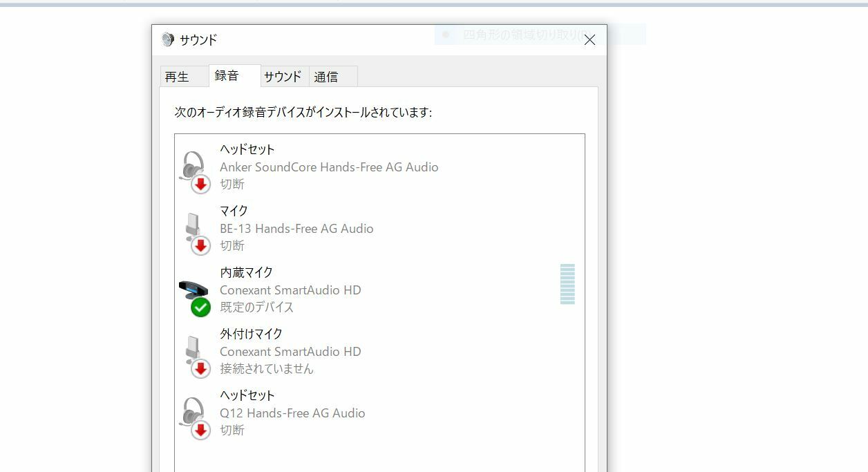Open the 通信 tab
This screenshot has width=868, height=472.
(x=333, y=76)
